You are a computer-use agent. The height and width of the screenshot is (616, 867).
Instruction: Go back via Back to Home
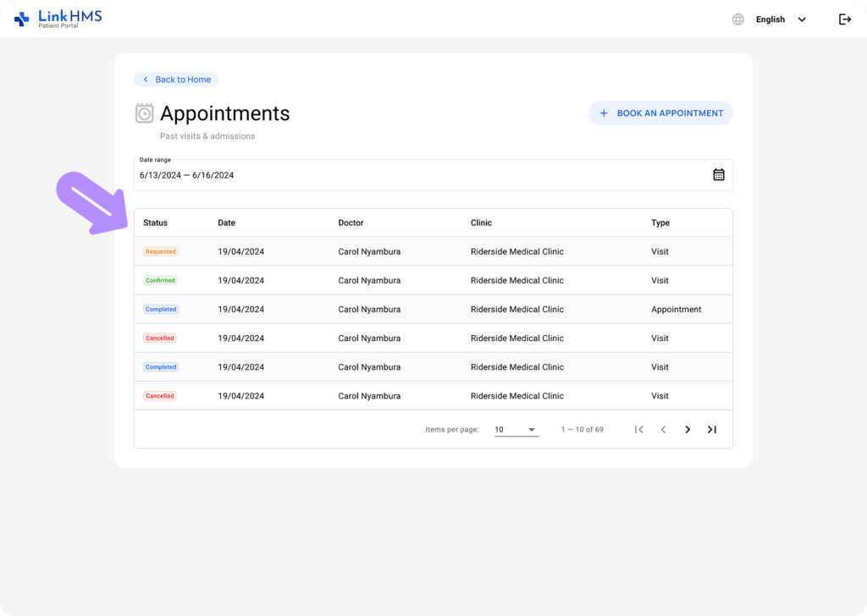coord(176,80)
